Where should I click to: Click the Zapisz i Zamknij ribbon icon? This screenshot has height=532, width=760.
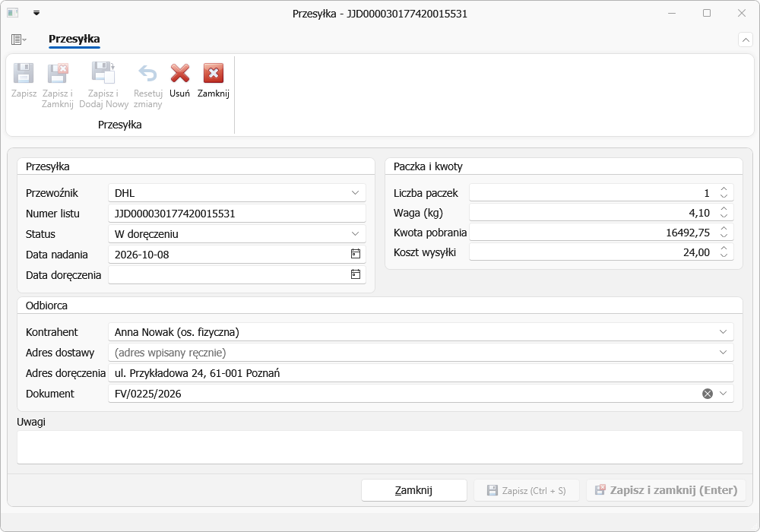58,74
